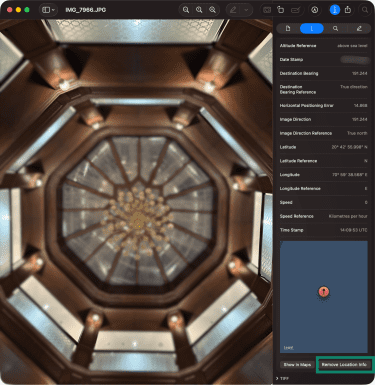Show the Markup toolbar
Viewport: 375px width, 385px height.
[314, 10]
